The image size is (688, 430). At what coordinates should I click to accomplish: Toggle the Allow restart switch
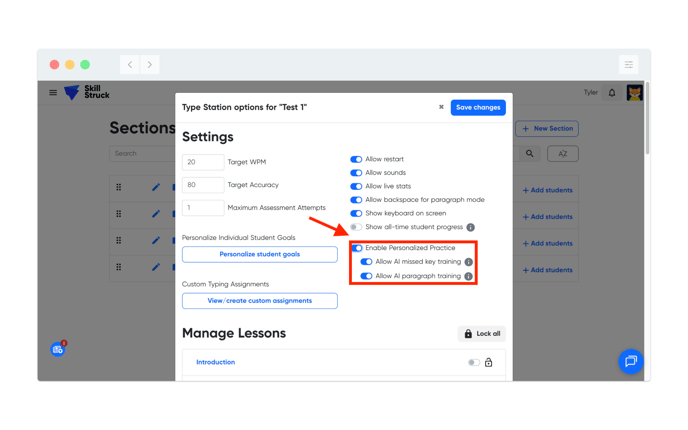point(356,159)
